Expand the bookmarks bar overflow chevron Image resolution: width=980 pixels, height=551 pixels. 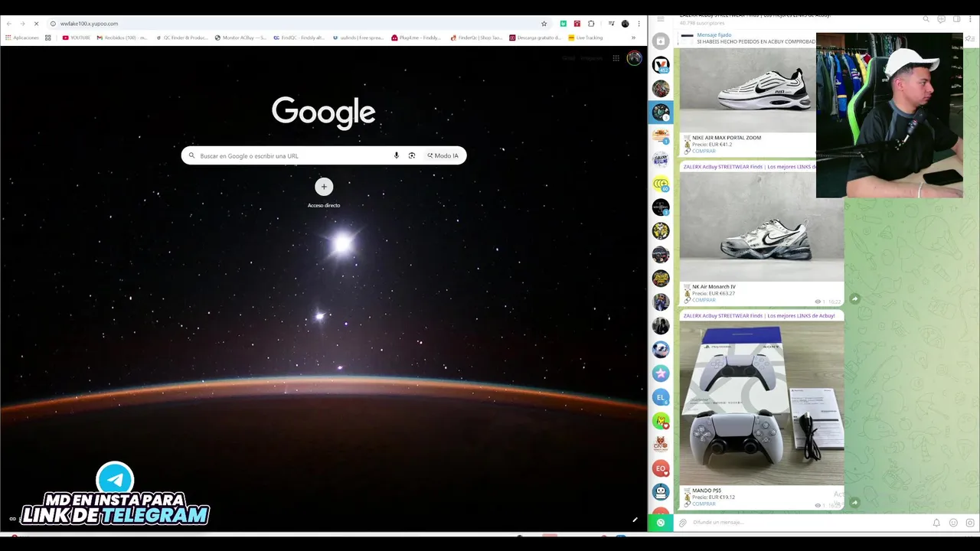pyautogui.click(x=633, y=37)
